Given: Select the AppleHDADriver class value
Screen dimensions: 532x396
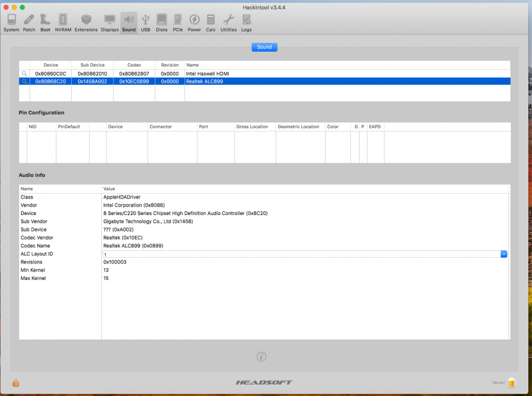Looking at the screenshot, I should (x=122, y=197).
